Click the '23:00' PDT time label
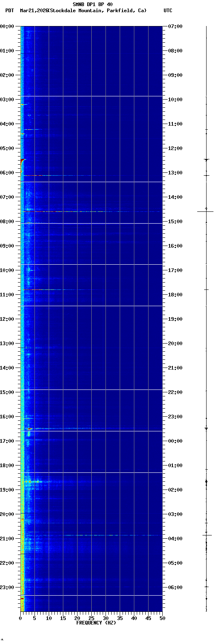This screenshot has height=644, width=224. (x=7, y=587)
